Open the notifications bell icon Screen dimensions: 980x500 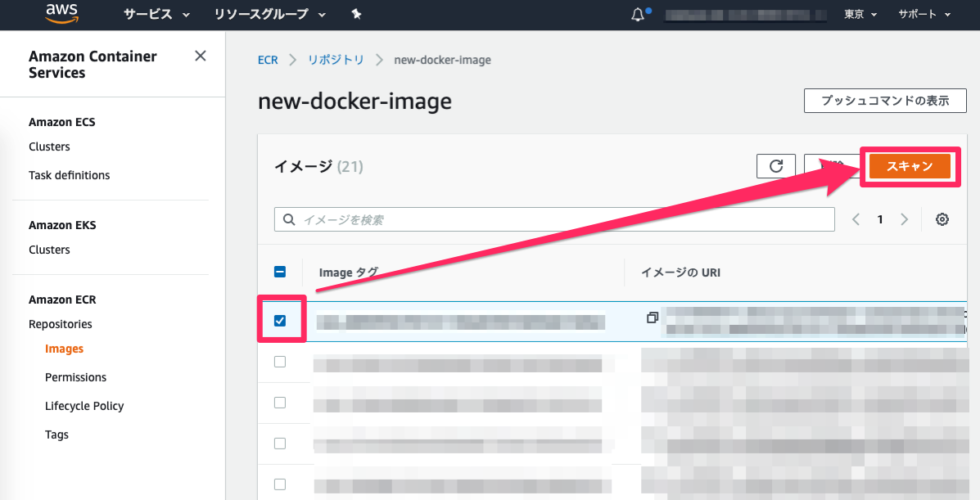click(x=638, y=15)
